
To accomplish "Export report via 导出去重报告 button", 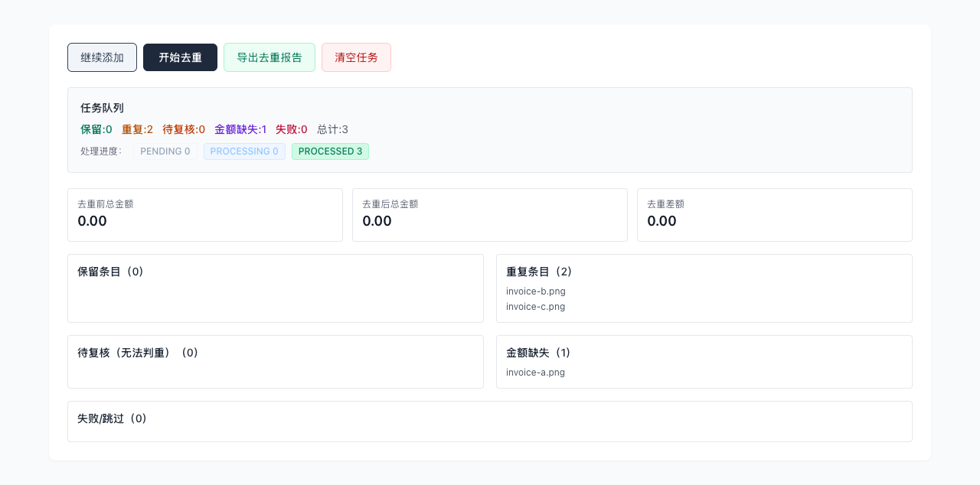I will [269, 57].
